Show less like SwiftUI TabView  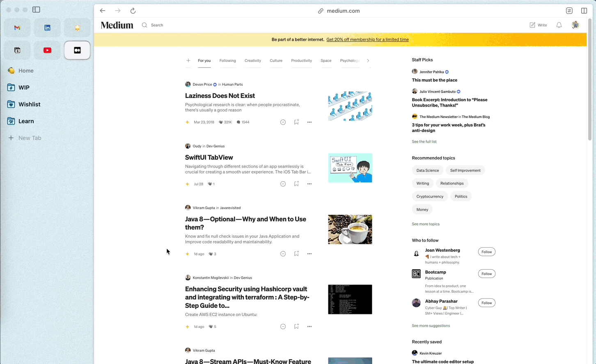pos(283,184)
